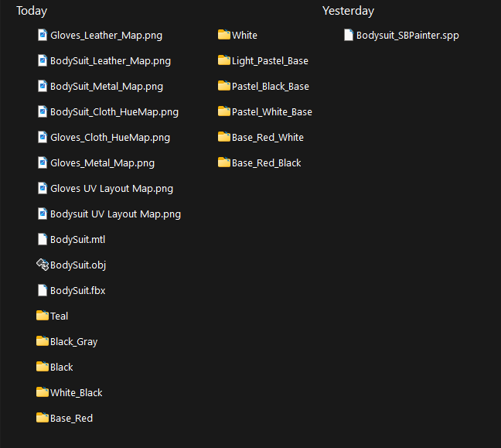The image size is (501, 448).
Task: Click the BodySuit.obj 3D object icon
Action: point(43,265)
